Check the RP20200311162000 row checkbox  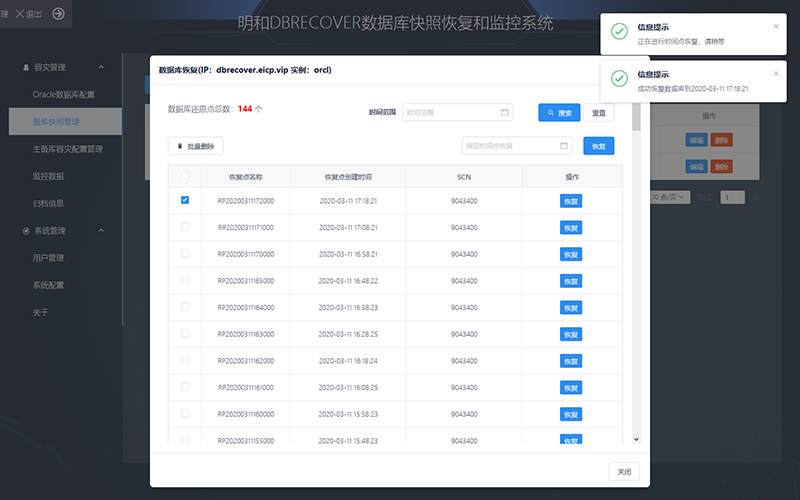[185, 360]
